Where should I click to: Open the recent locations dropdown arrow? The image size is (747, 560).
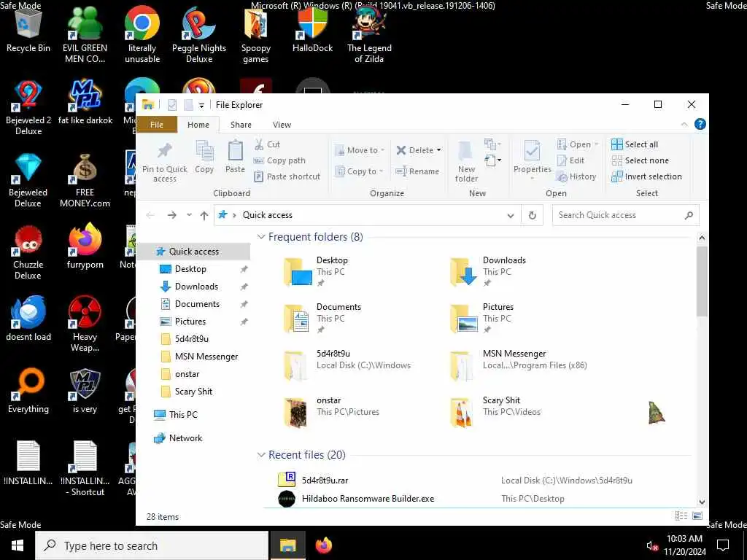189,215
